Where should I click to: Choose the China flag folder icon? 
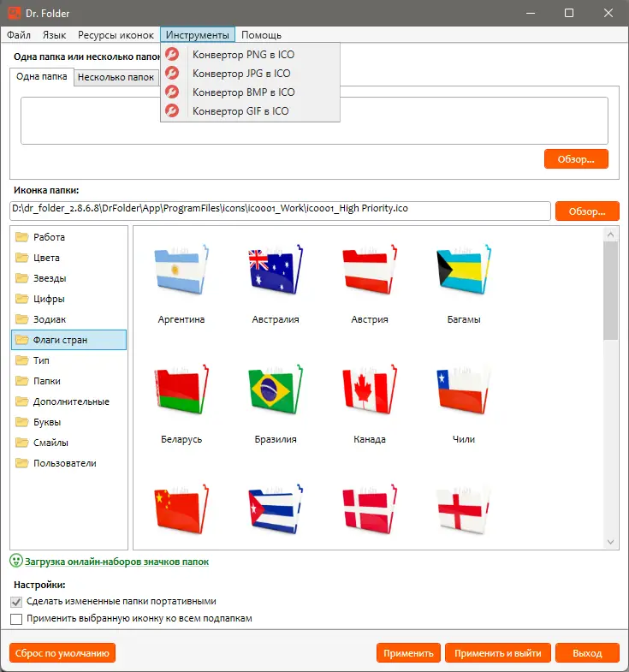(181, 509)
